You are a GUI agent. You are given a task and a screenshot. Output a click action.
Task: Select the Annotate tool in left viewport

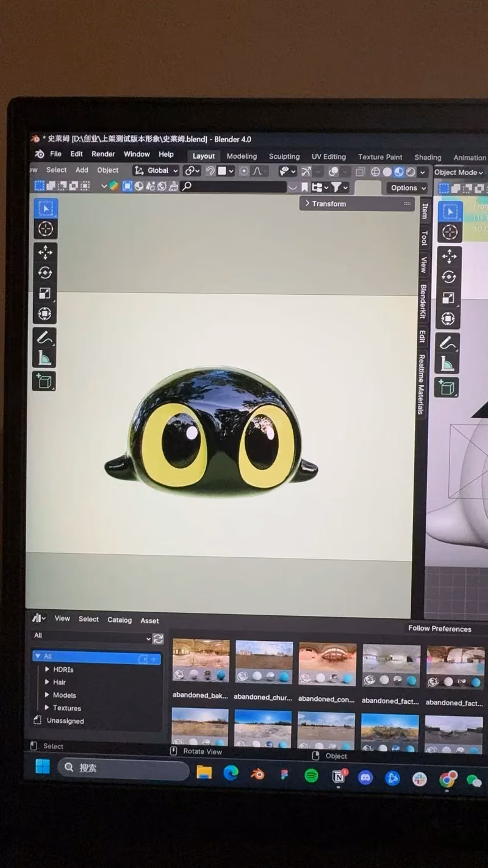45,338
